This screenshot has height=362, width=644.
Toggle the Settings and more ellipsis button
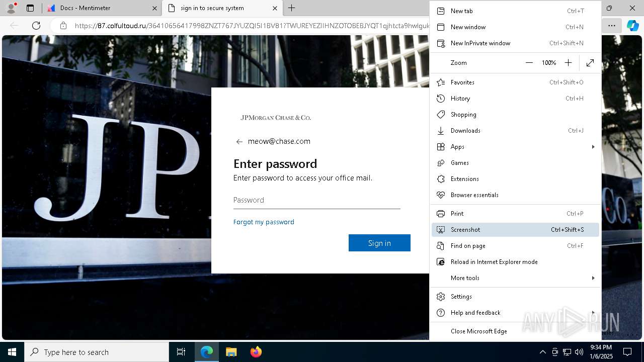coord(611,25)
